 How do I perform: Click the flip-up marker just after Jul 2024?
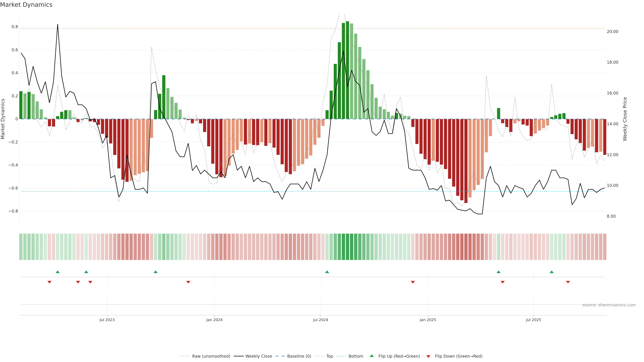coord(327,272)
